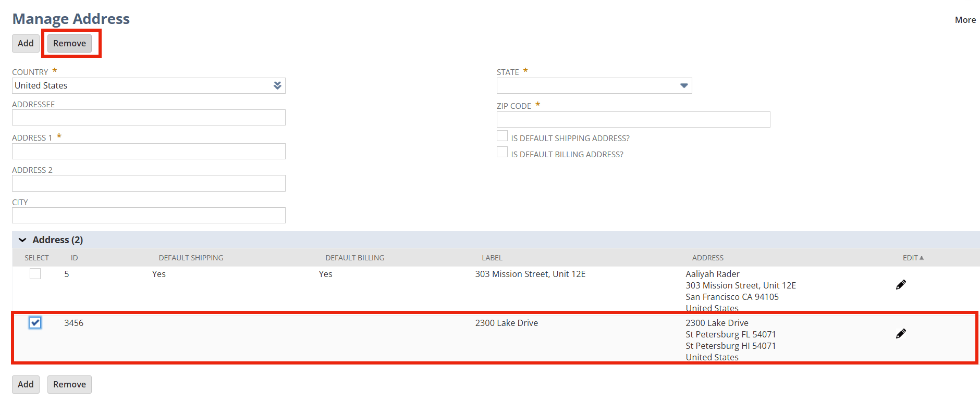Click the Address column header
The height and width of the screenshot is (415, 980).
708,258
